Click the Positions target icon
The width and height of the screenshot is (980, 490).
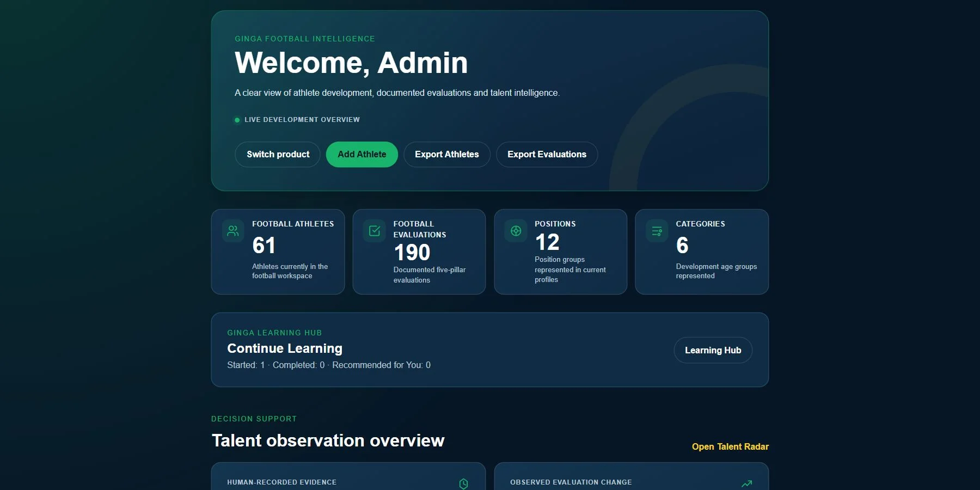516,231
